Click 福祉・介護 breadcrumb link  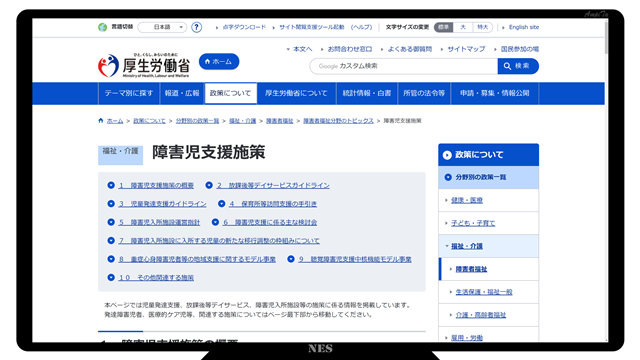coord(242,121)
